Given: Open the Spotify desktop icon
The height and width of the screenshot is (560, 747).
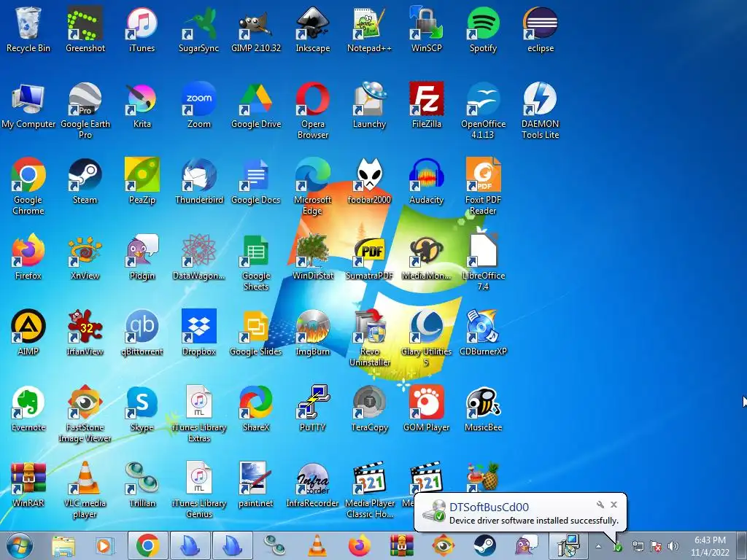Looking at the screenshot, I should pos(483,29).
